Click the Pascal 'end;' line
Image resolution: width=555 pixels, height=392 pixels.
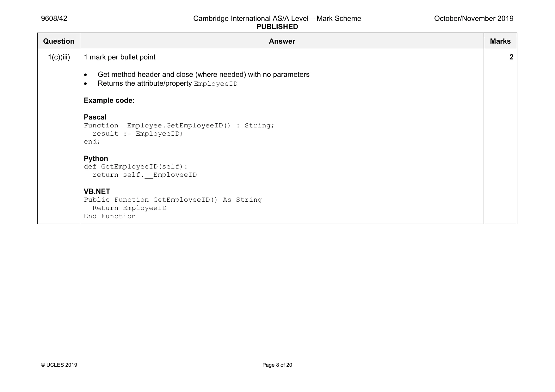92,142
